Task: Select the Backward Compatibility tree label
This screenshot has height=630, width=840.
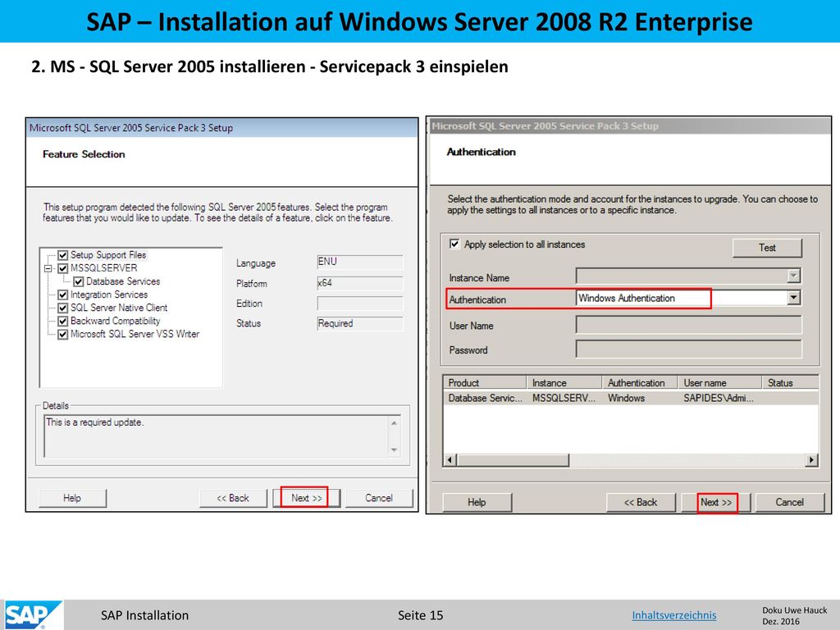Action: tap(115, 321)
